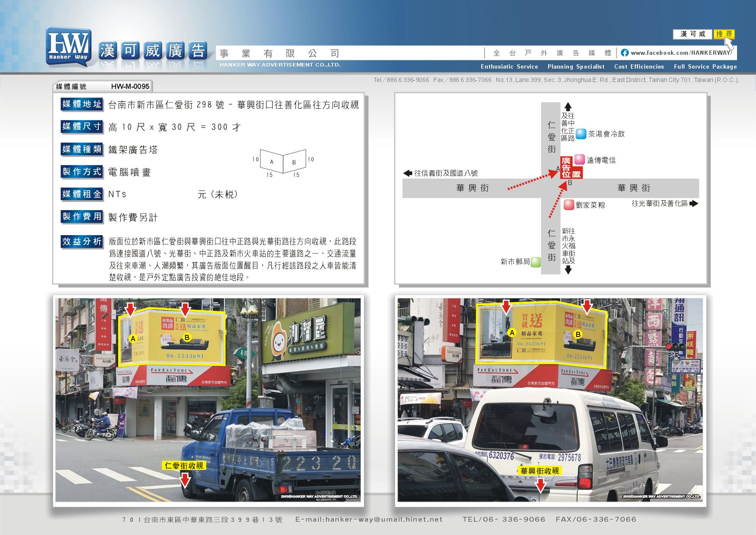The width and height of the screenshot is (756, 535).
Task: Click the blue 茶湯會冷飲 map marker
Action: point(581,134)
